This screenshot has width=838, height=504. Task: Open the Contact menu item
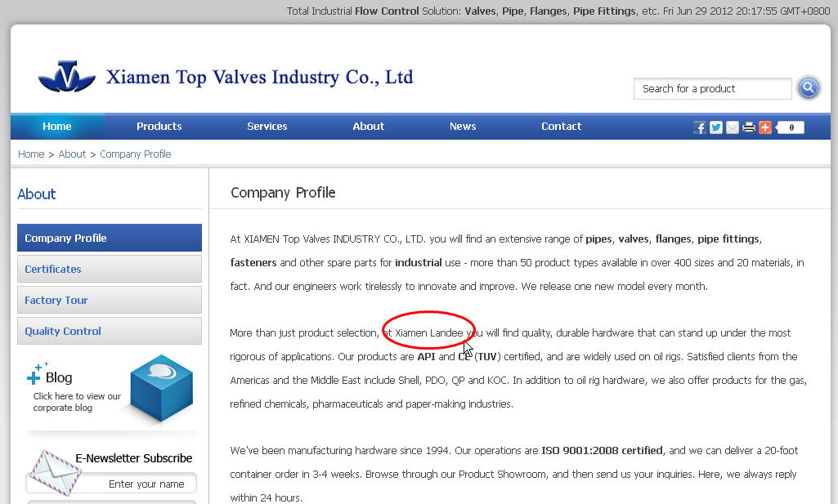(561, 127)
